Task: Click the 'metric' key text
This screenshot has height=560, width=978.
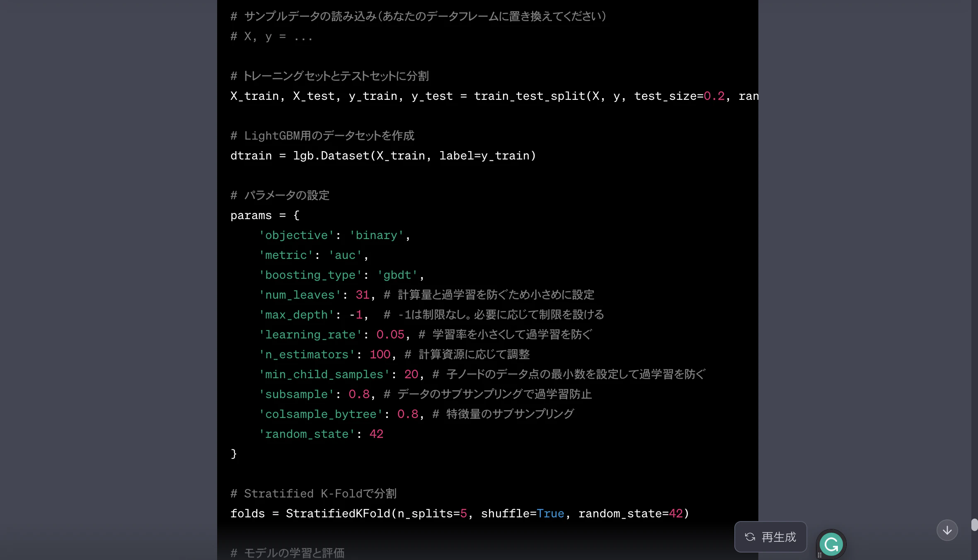Action: [x=286, y=255]
